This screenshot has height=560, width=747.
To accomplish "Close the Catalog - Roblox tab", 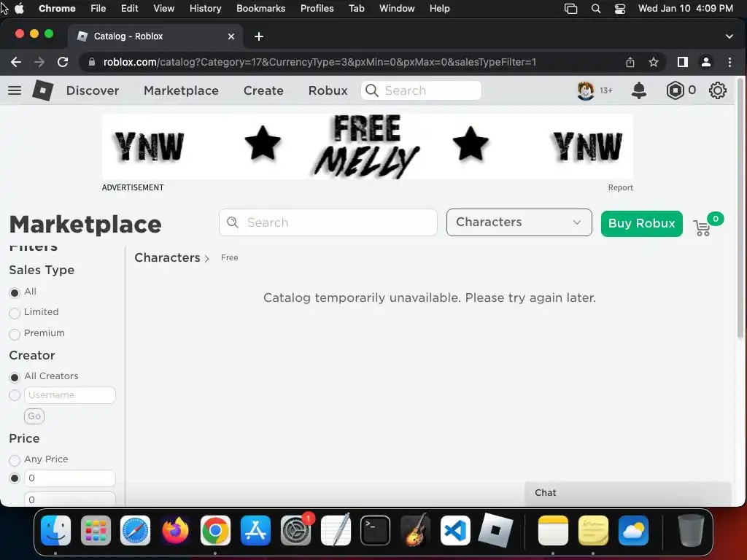I will pos(231,36).
